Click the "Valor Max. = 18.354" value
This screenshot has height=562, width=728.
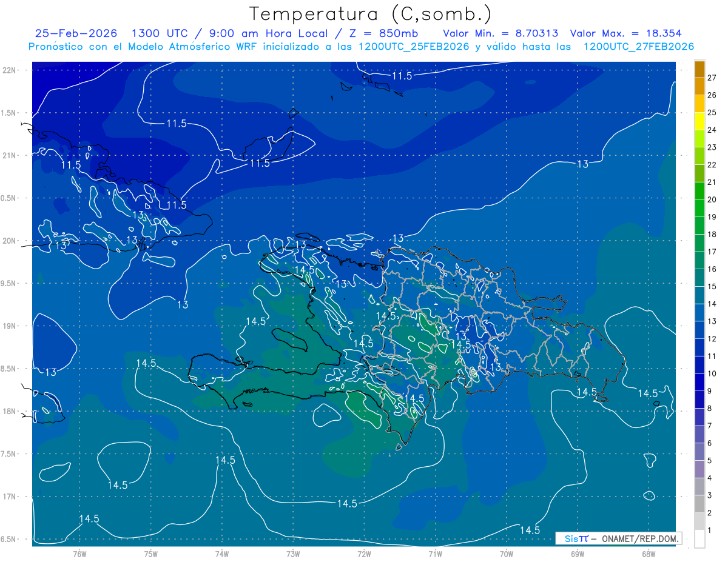(x=626, y=33)
